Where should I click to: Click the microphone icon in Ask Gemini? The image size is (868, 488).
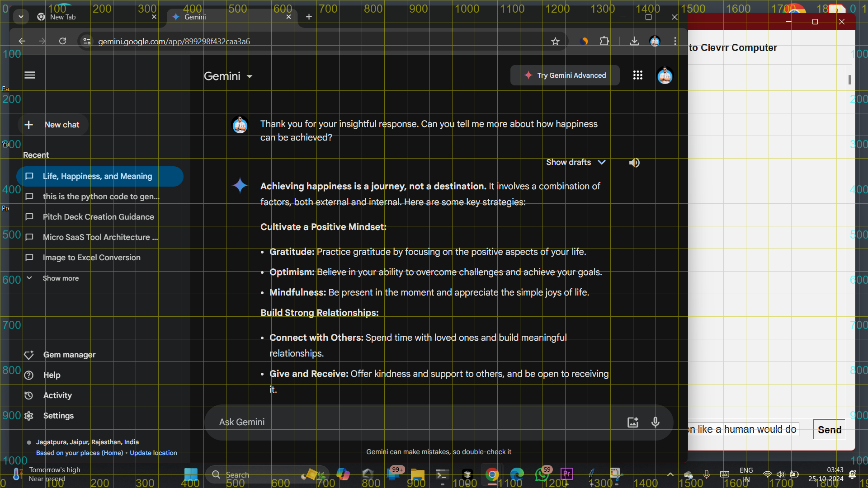pos(655,422)
